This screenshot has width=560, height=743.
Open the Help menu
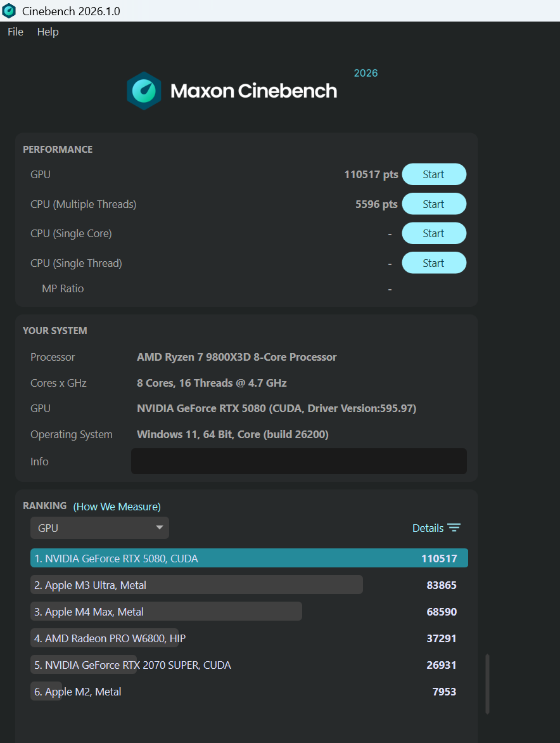(x=48, y=32)
